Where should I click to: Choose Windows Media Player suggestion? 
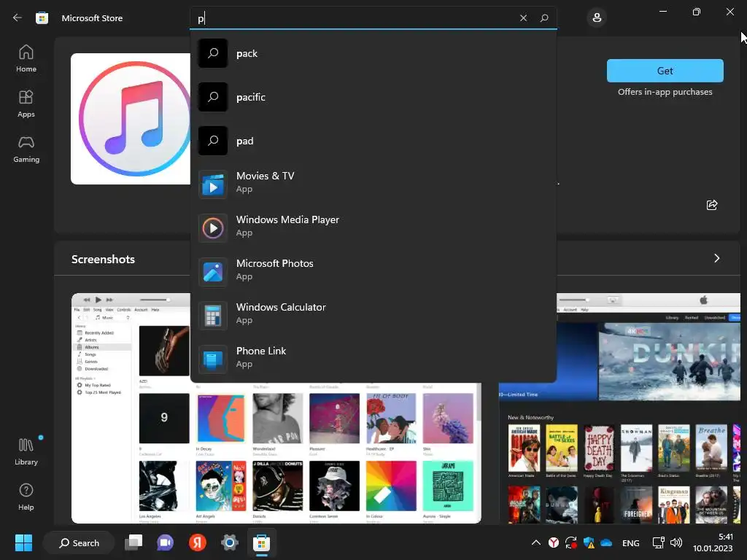click(373, 227)
